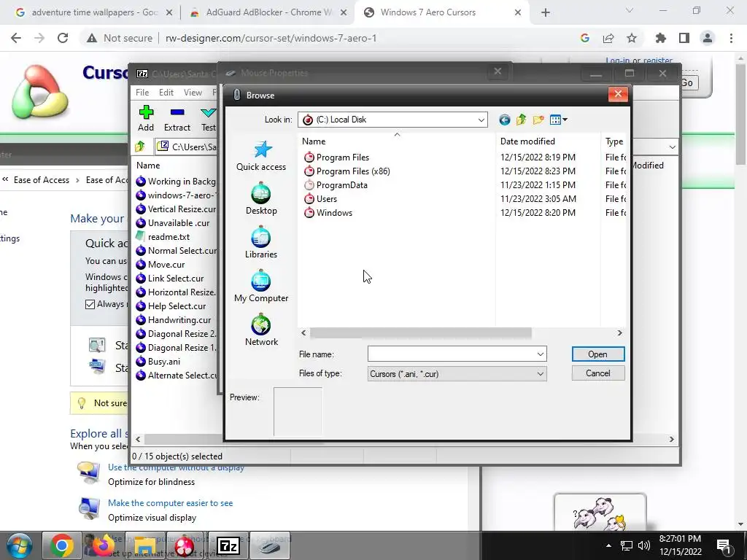747x560 pixels.
Task: Open the Chrome profile avatar
Action: click(x=708, y=38)
